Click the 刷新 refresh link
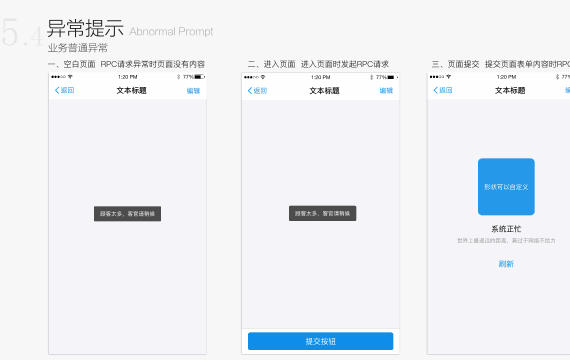 tap(506, 264)
